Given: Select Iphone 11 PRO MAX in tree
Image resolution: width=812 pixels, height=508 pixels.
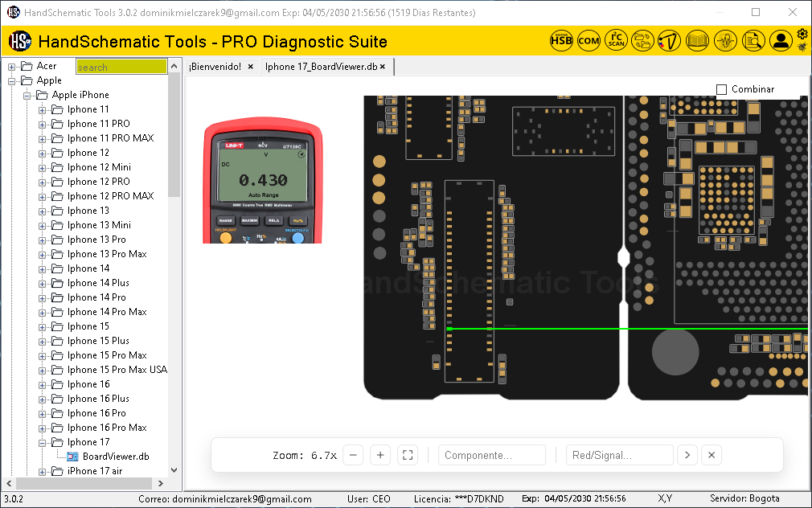Looking at the screenshot, I should click(x=110, y=138).
